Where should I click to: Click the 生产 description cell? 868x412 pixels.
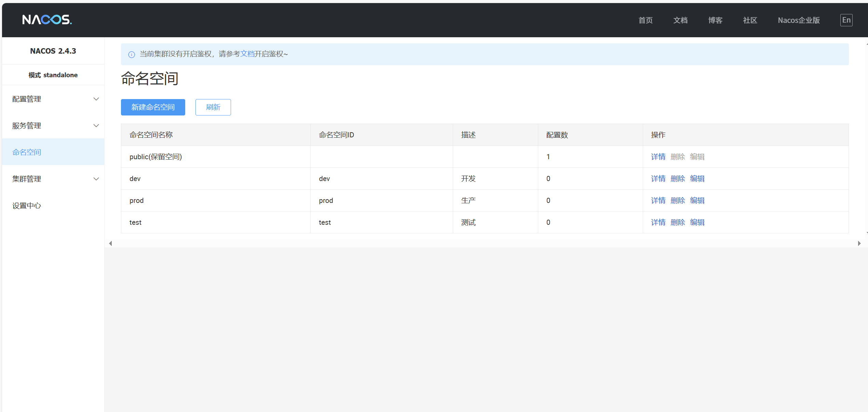(x=495, y=201)
